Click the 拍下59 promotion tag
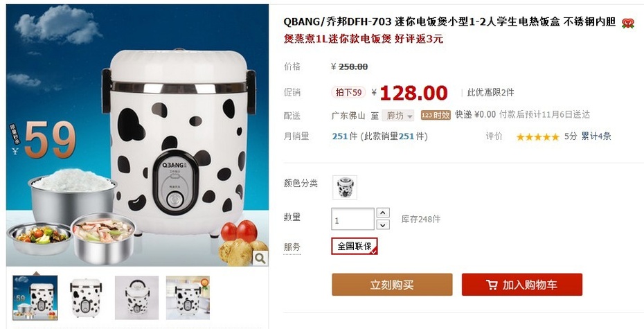Image resolution: width=644 pixels, height=329 pixels. click(348, 92)
